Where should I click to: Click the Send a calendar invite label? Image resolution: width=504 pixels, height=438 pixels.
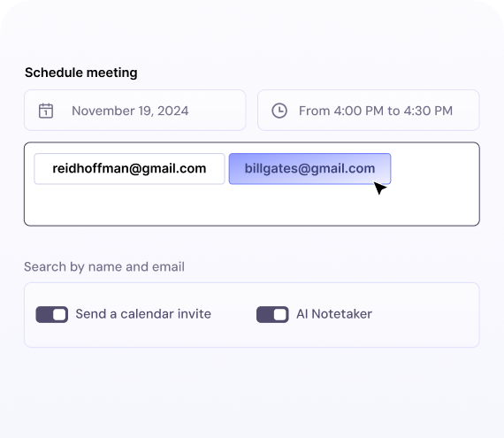(143, 314)
